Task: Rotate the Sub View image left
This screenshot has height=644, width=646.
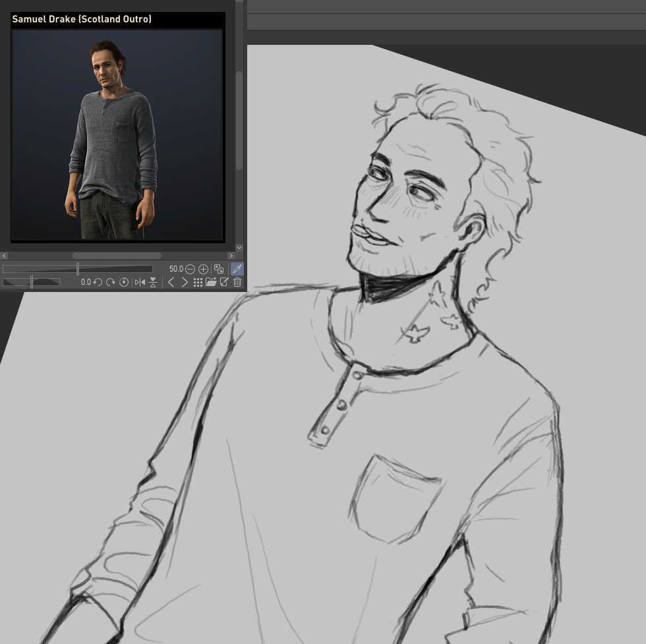Action: (98, 282)
